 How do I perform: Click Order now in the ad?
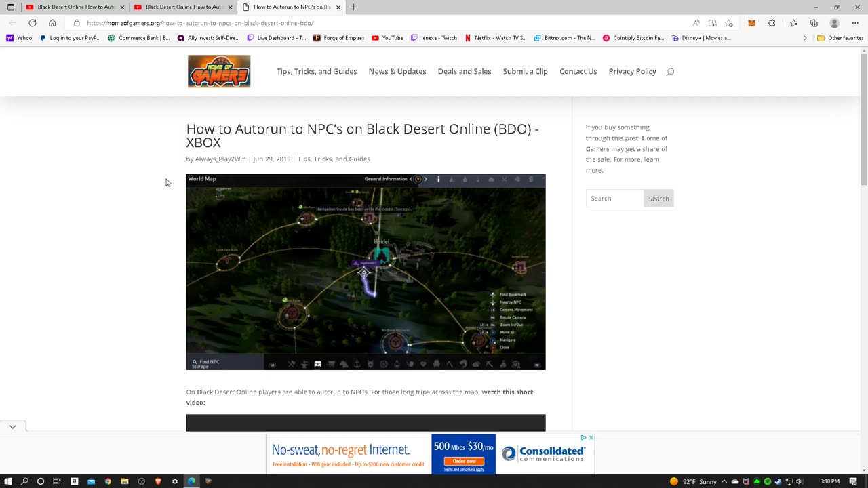[464, 461]
